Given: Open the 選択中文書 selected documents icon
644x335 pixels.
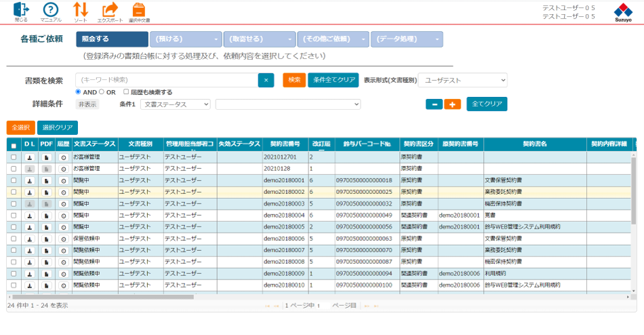Looking at the screenshot, I should 139,9.
